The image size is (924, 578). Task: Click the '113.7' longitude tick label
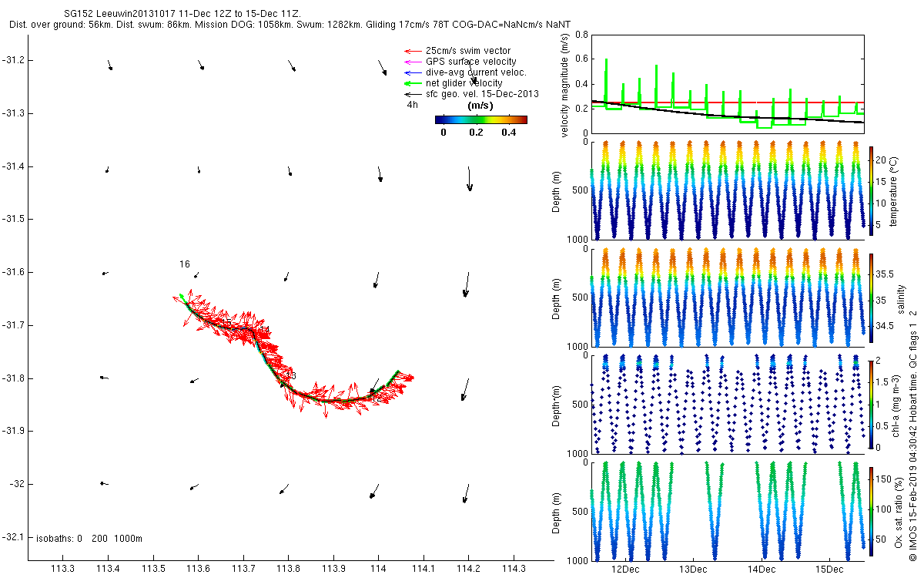243,569
